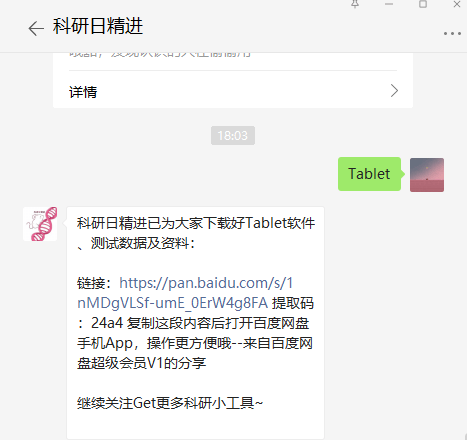Click the 科研日精进 chat title

(x=98, y=26)
